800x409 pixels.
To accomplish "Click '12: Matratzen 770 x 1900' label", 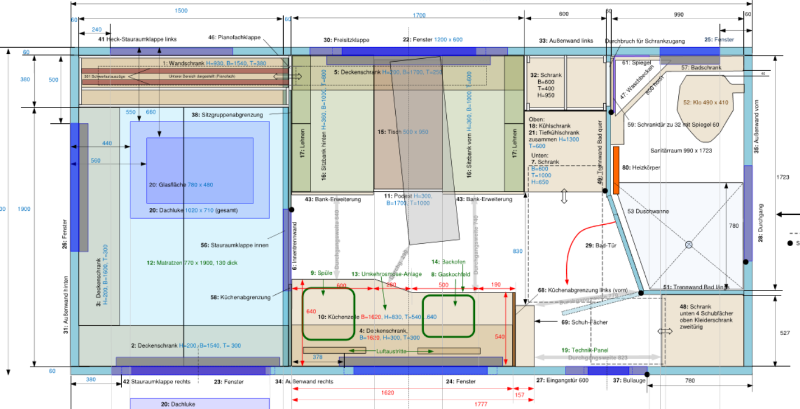I will click(x=192, y=263).
